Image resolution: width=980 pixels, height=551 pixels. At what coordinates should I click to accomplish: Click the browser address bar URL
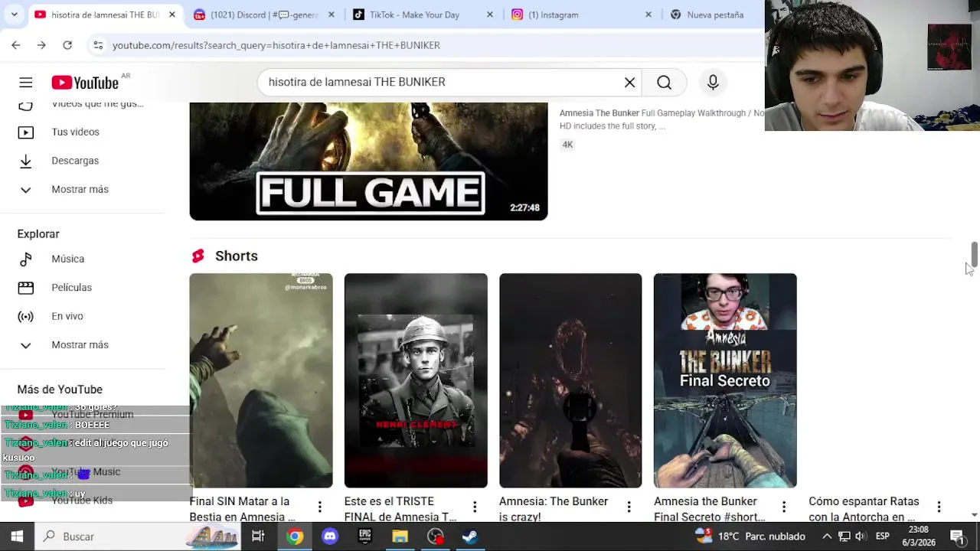276,45
